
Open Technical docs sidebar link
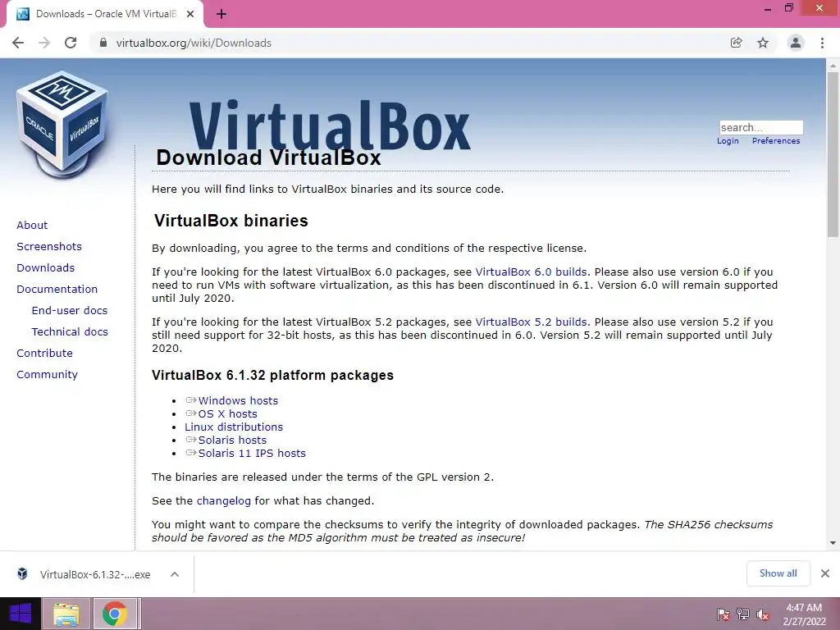70,332
